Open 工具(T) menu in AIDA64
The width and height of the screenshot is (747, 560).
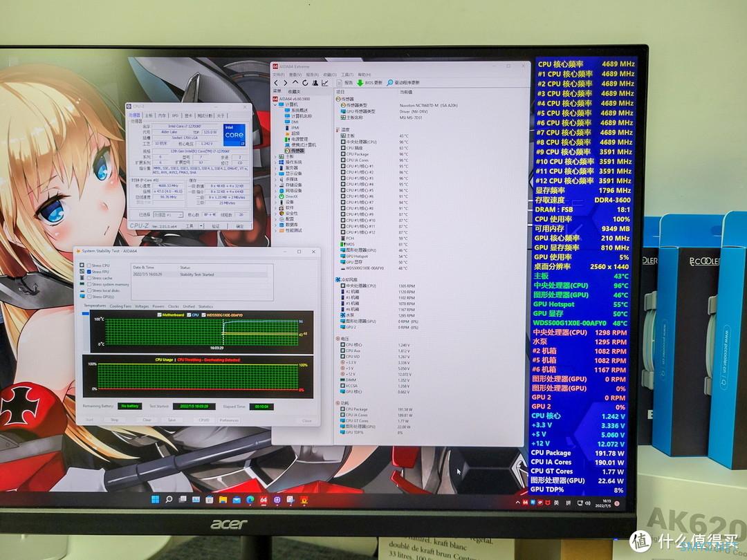(347, 75)
